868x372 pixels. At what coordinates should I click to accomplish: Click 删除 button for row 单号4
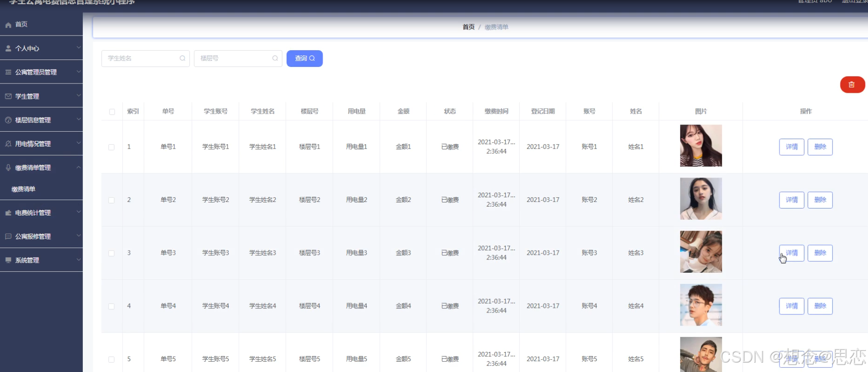click(820, 306)
